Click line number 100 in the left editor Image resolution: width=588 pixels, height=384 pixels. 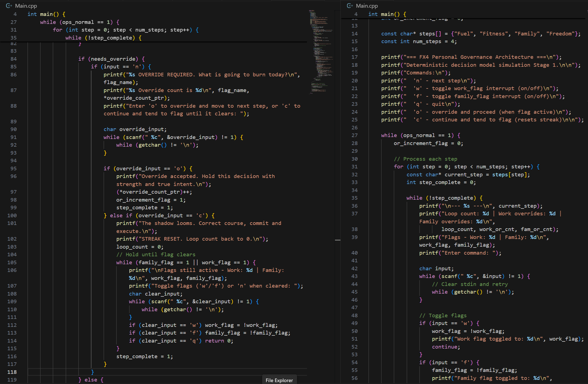(12, 215)
